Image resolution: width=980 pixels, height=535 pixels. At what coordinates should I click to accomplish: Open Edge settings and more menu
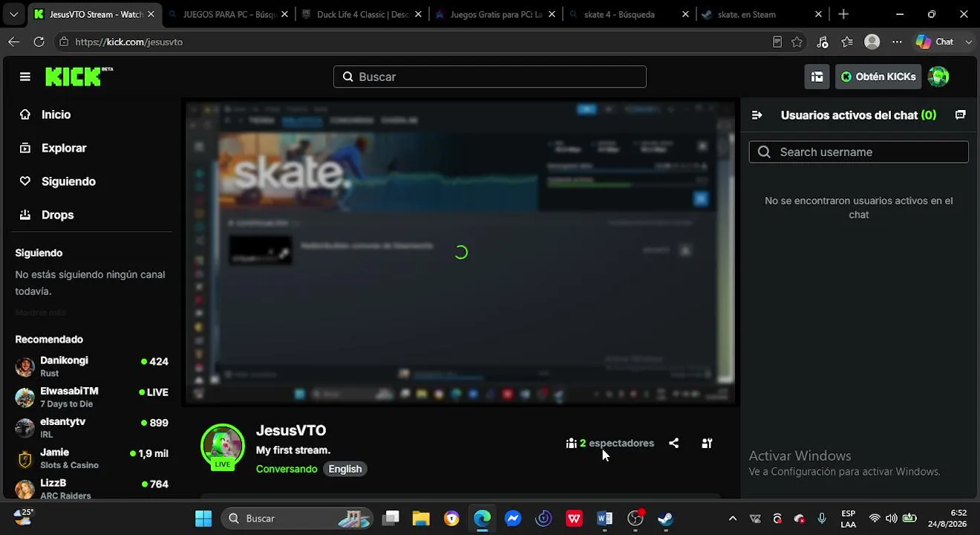click(x=897, y=42)
